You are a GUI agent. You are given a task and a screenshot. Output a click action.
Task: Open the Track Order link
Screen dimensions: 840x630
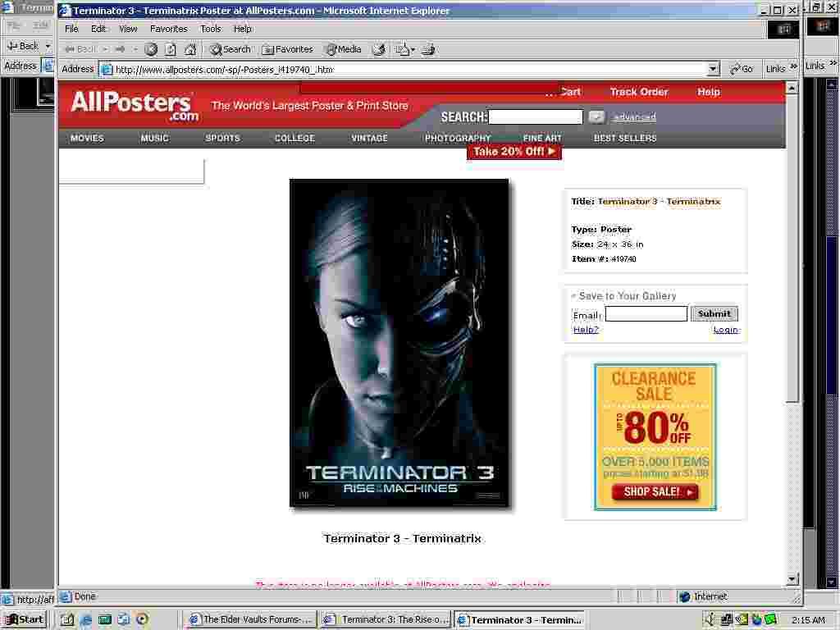pyautogui.click(x=638, y=92)
